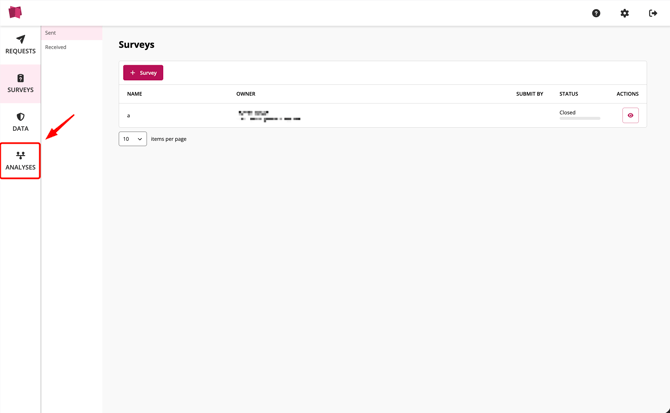Open the Analyses section in the sidebar

click(x=20, y=161)
